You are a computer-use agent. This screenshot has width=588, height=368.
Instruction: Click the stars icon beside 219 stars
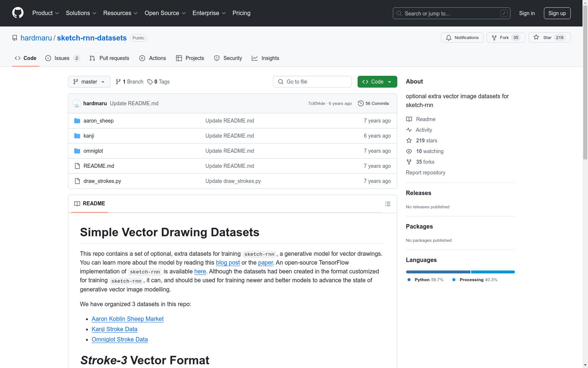tap(409, 141)
